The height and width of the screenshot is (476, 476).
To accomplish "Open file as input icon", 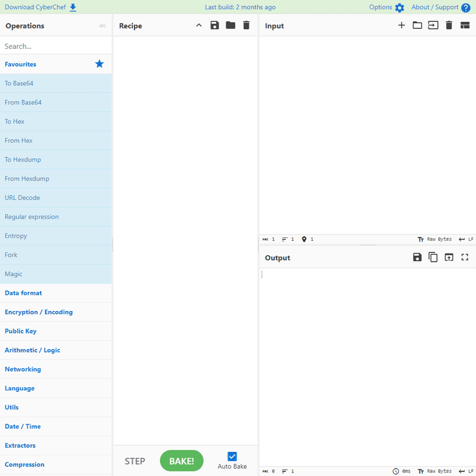I will click(433, 25).
